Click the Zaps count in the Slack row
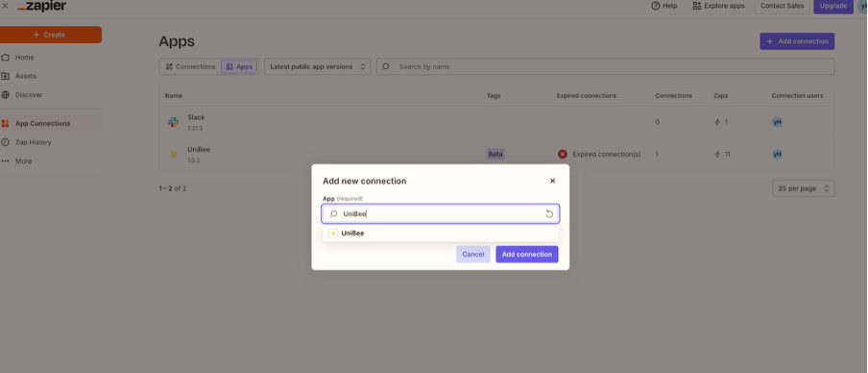 (721, 122)
